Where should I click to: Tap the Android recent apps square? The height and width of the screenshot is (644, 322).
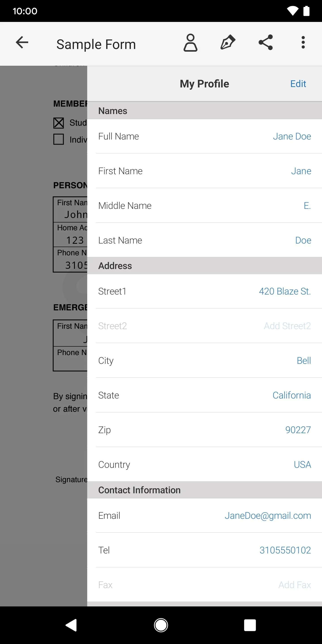[x=250, y=625]
